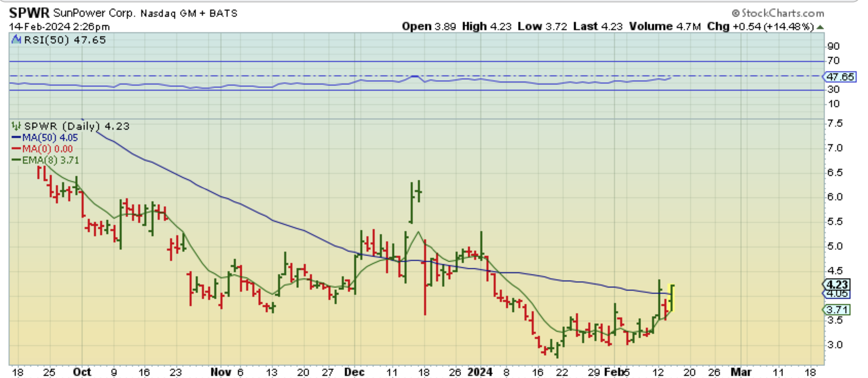Click the 3.71 EMA value tag on right axis
This screenshot has height=378, width=868.
coord(837,310)
